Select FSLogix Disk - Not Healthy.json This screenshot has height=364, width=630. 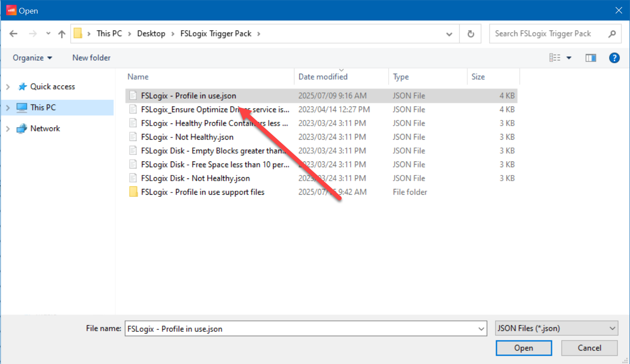[x=321, y=178]
